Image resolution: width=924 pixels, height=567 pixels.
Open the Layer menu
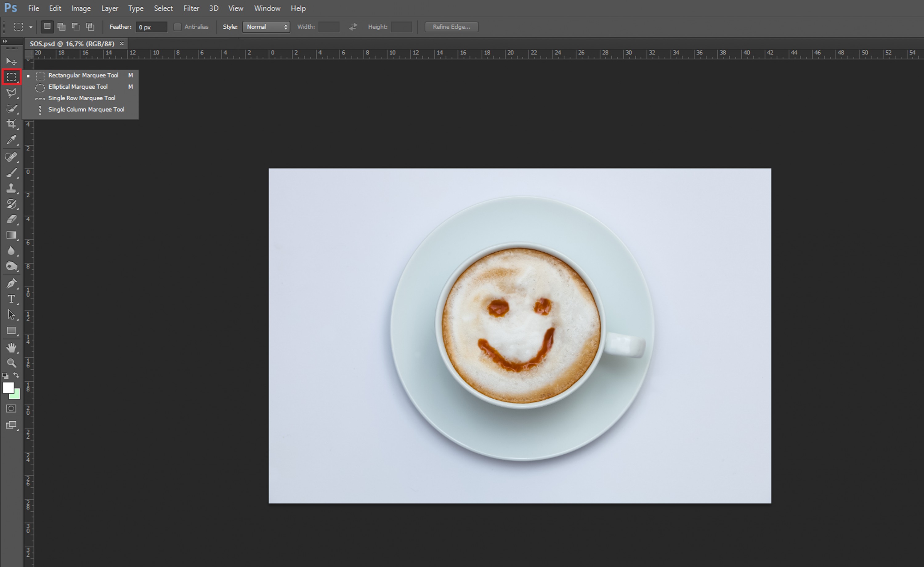tap(110, 8)
